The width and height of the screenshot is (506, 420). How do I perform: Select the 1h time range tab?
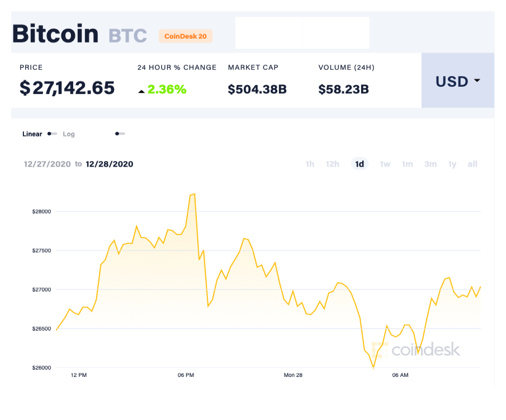[x=310, y=164]
